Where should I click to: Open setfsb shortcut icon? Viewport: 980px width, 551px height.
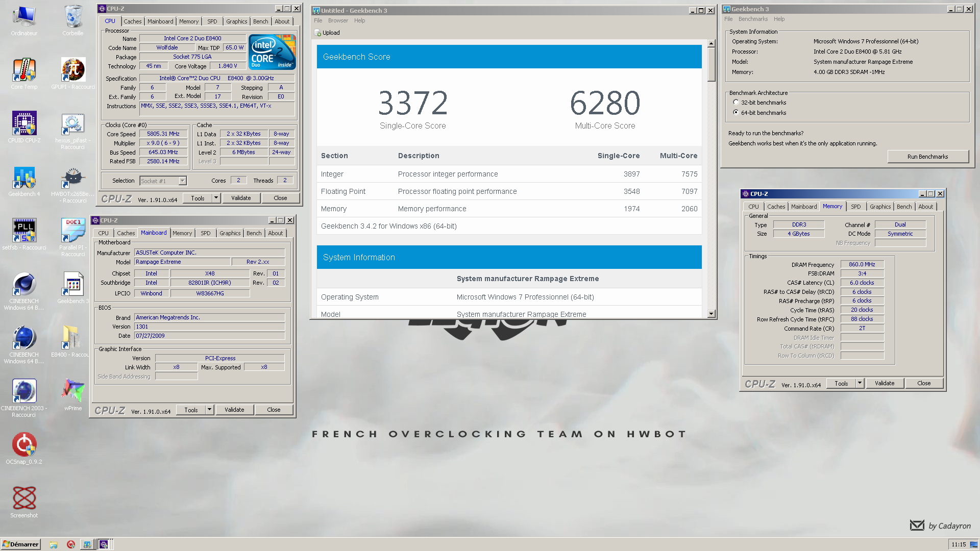24,235
